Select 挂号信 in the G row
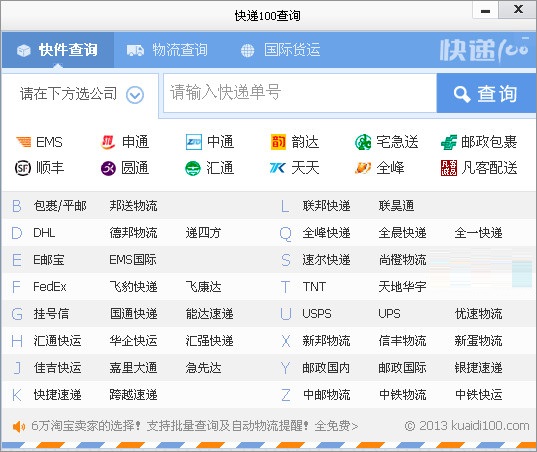 pyautogui.click(x=51, y=314)
